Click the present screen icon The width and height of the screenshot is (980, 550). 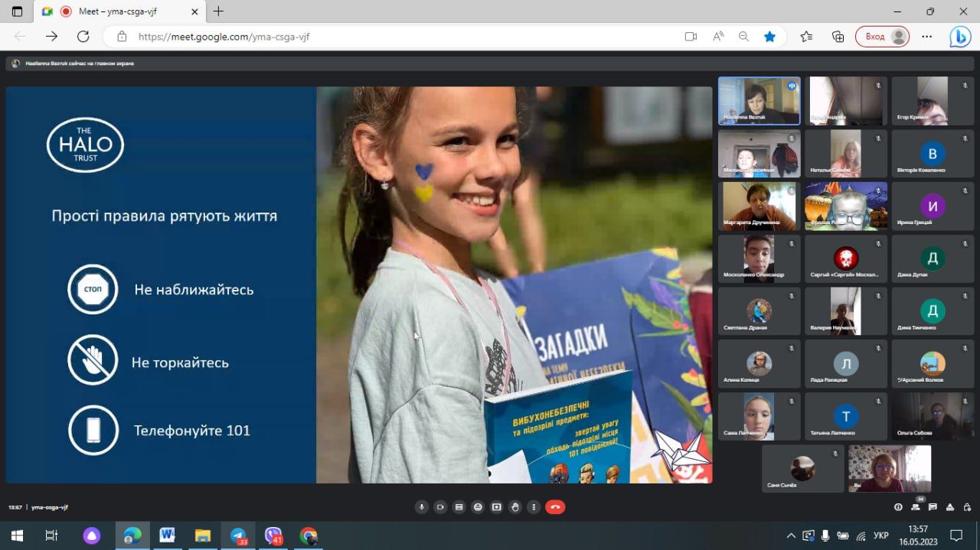tap(497, 507)
